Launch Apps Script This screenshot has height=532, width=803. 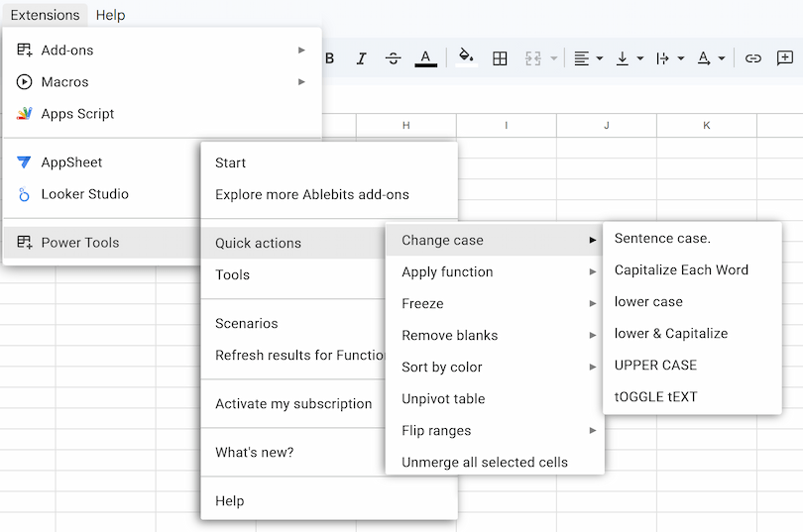[x=162, y=114]
